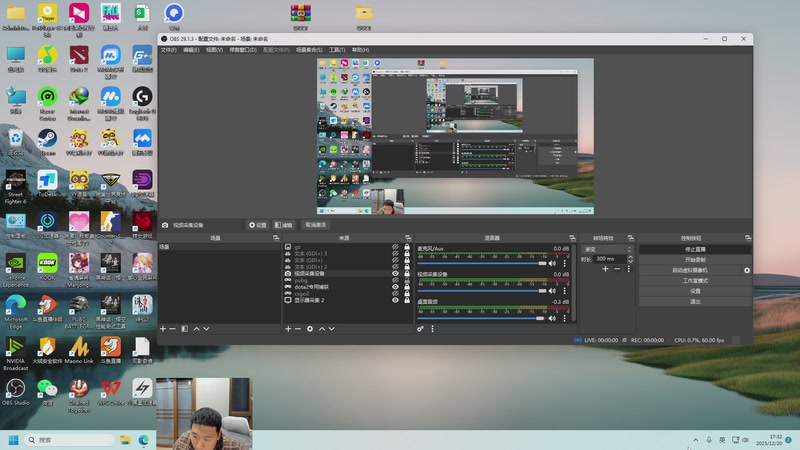This screenshot has width=800, height=450.
Task: Add a new scene with the plus icon
Action: click(163, 329)
